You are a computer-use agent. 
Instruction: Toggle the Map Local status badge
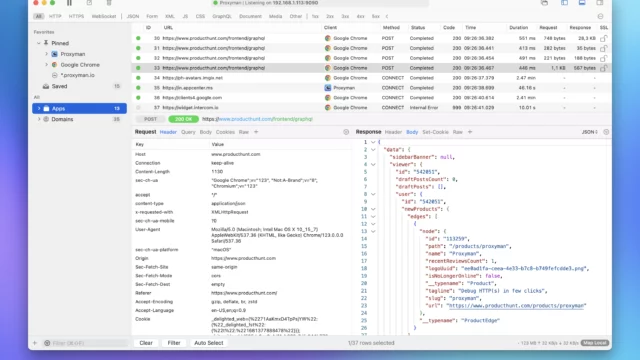click(595, 343)
